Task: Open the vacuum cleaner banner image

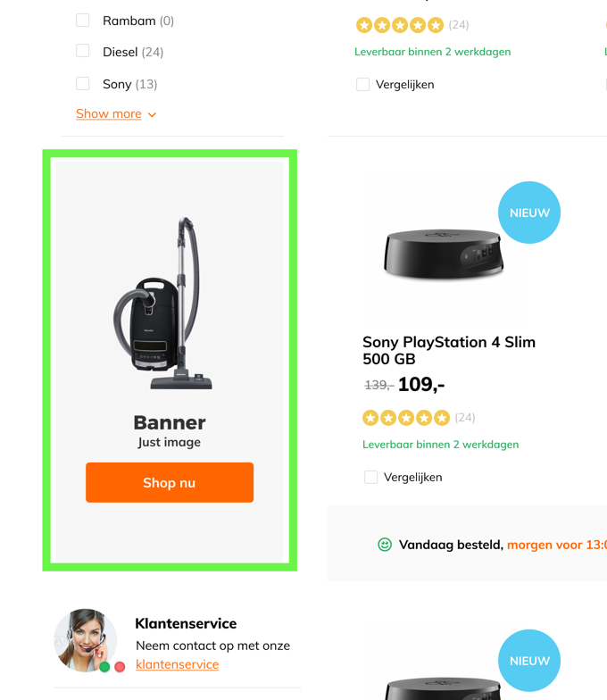Action: 162,303
